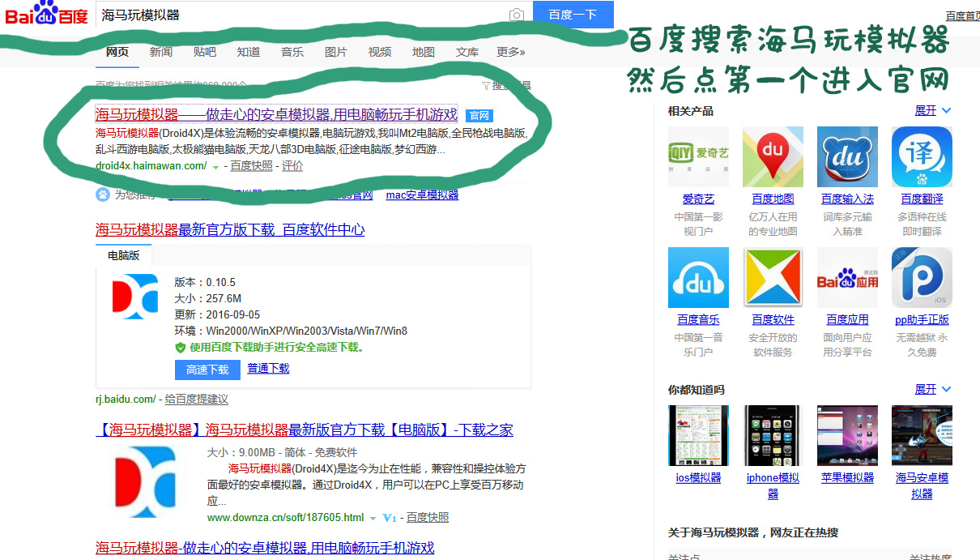Click the Baidu logo
Screen dimensions: 980x560
tap(45, 15)
